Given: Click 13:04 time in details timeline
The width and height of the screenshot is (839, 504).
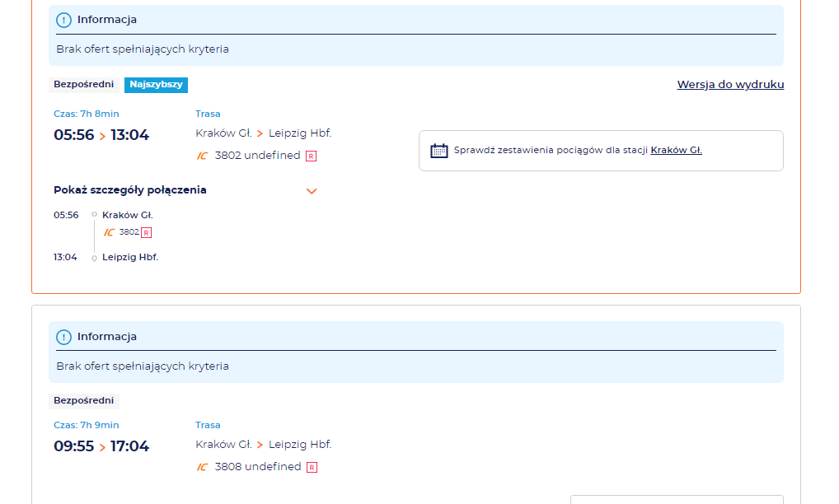Looking at the screenshot, I should 65,257.
